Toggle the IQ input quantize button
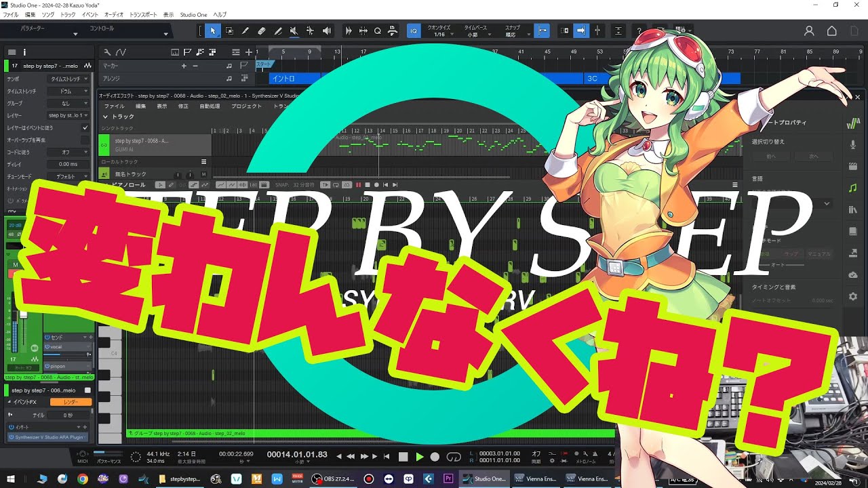The image size is (868, 488). click(414, 30)
